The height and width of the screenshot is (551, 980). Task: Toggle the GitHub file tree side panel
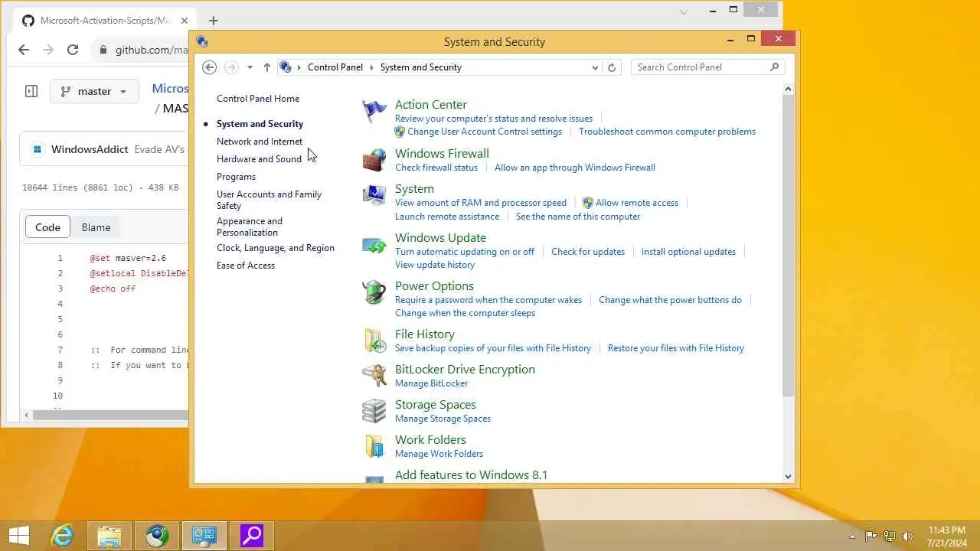(31, 91)
